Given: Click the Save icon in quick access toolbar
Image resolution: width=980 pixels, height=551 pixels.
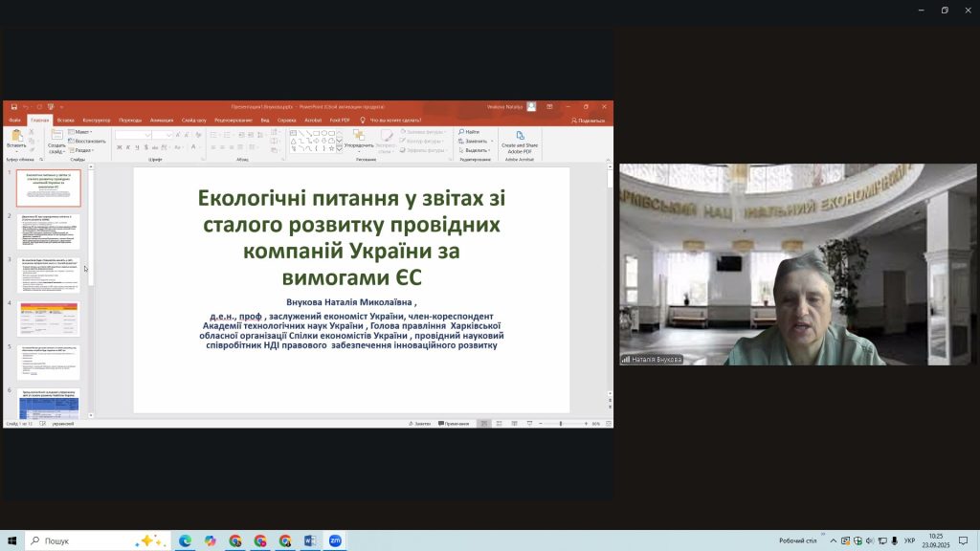Looking at the screenshot, I should pyautogui.click(x=13, y=107).
